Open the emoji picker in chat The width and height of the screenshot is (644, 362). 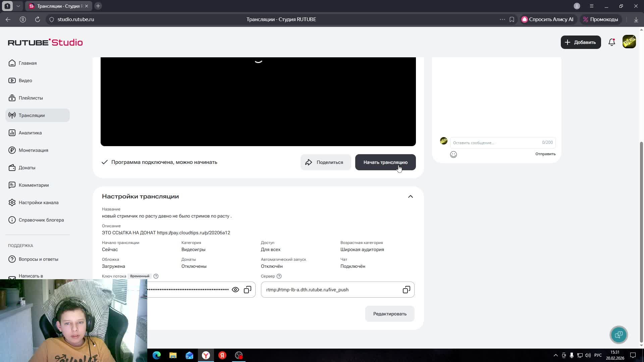tap(453, 155)
